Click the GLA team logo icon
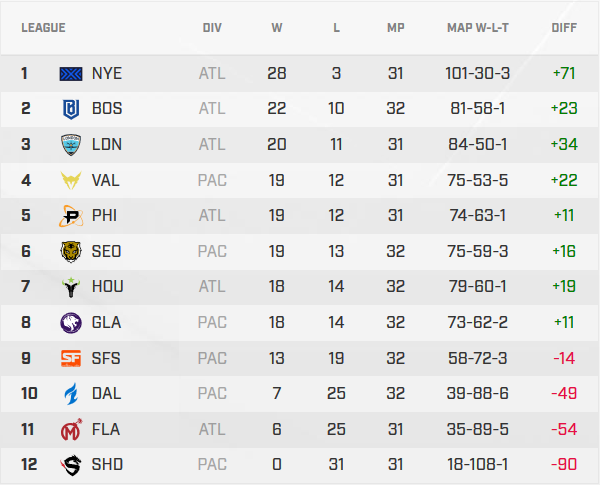 coord(72,322)
